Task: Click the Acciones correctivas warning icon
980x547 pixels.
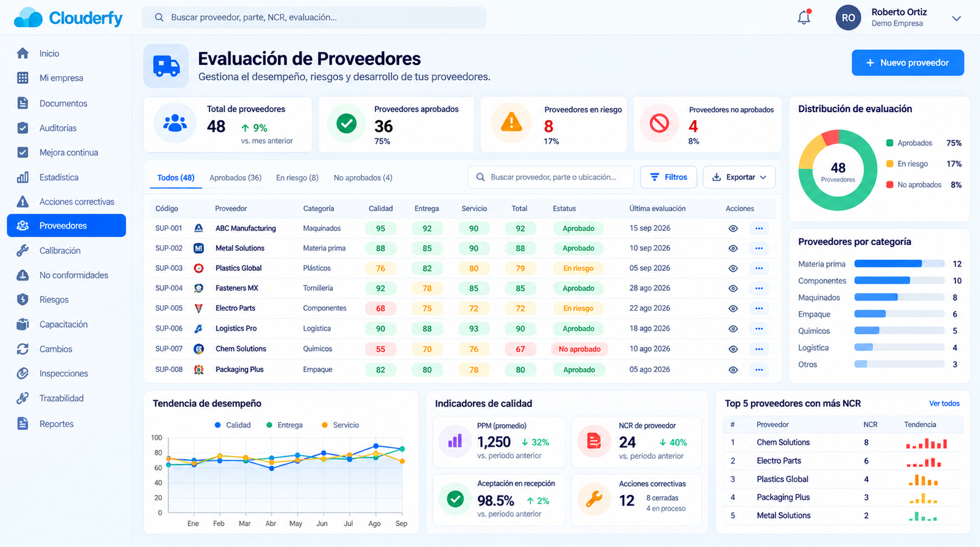Action: pos(23,202)
